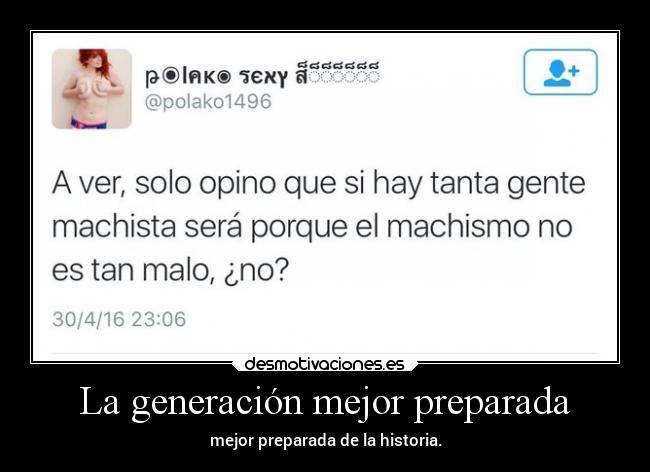Select the word opino in the tweet
650x472 pixels.
[237, 186]
